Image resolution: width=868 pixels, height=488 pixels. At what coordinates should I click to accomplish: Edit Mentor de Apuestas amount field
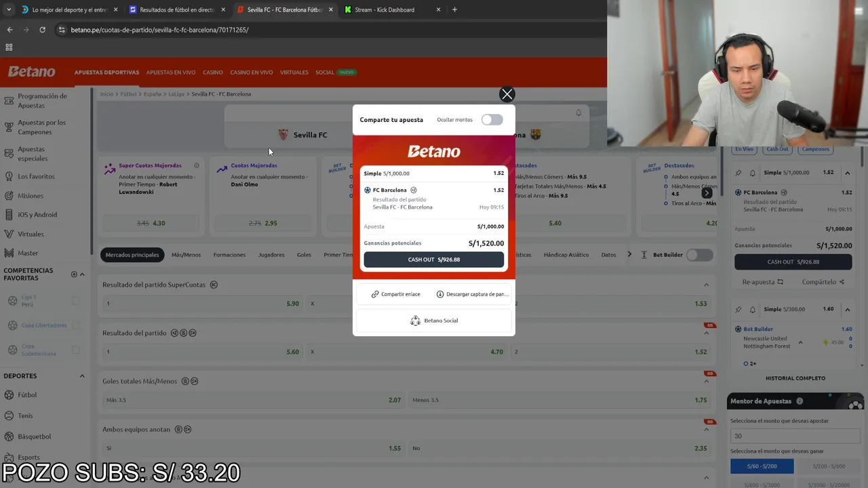795,436
